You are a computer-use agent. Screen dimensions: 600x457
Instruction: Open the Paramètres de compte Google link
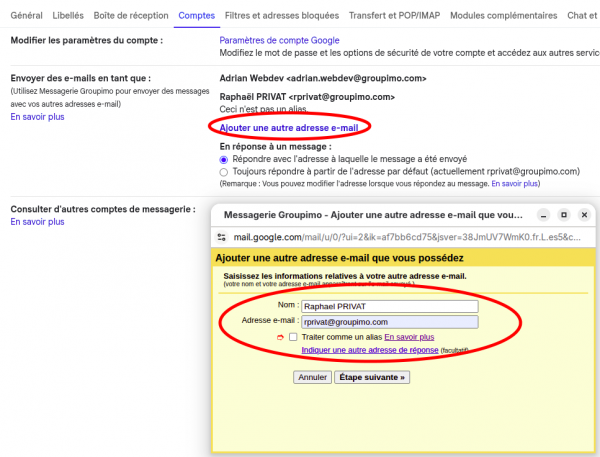pyautogui.click(x=279, y=40)
